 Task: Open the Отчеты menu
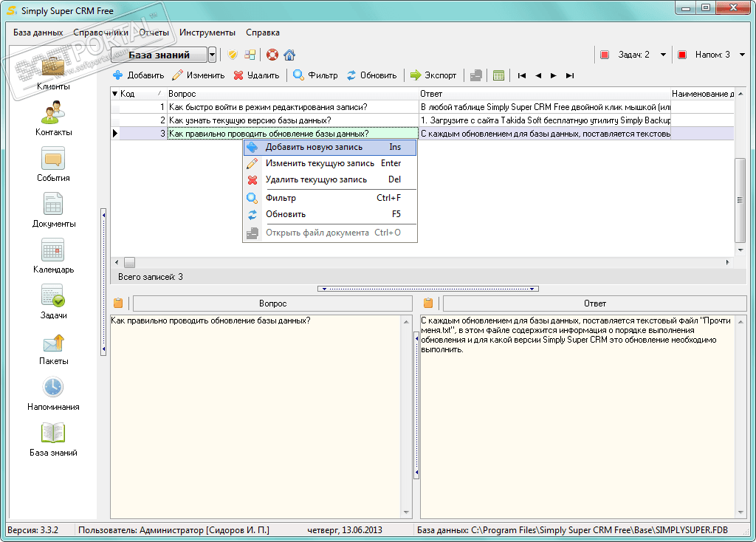point(154,32)
